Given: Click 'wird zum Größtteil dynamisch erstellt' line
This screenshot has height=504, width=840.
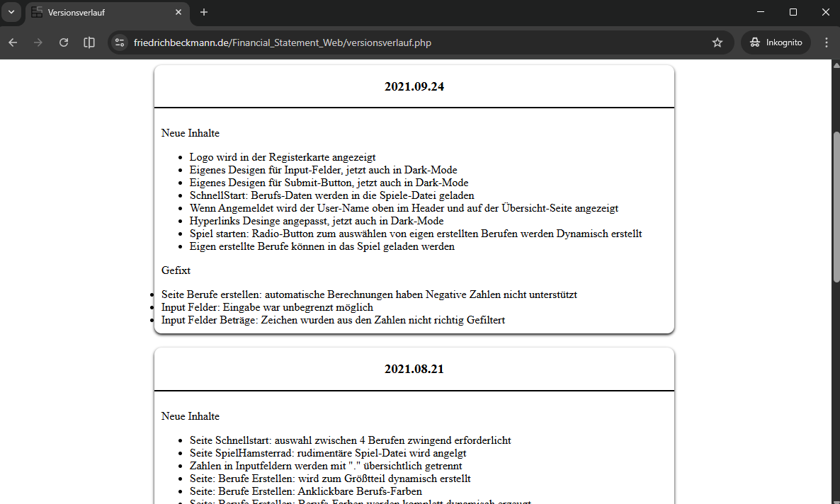Looking at the screenshot, I should point(330,479).
